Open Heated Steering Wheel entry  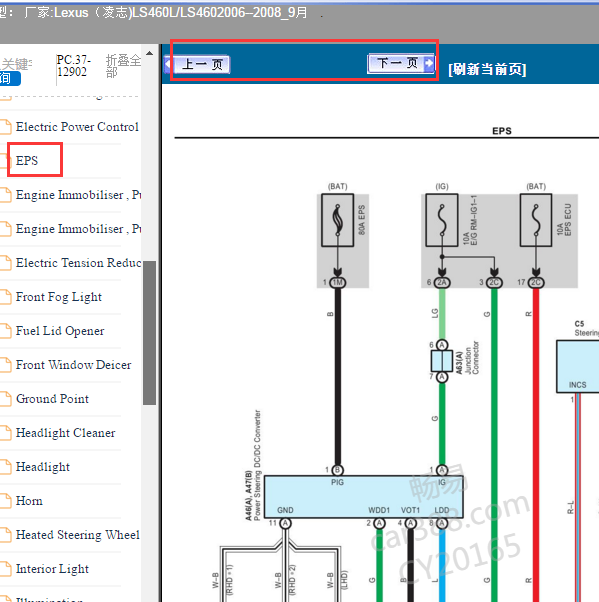point(78,535)
